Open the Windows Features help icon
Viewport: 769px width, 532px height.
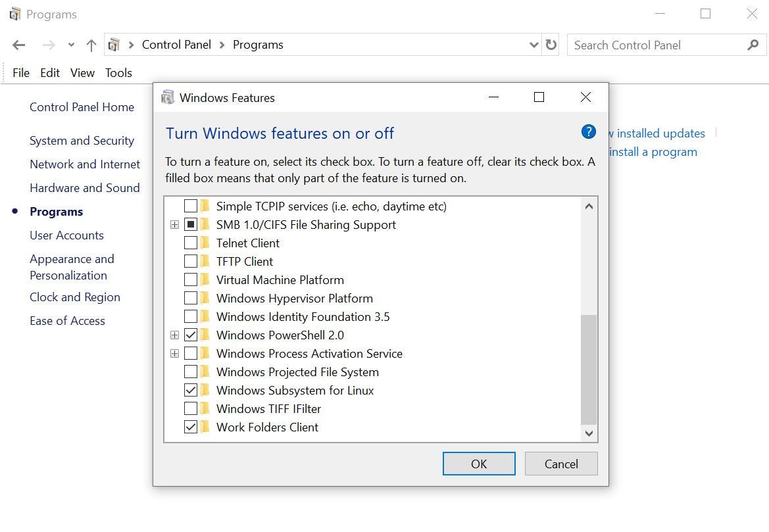pos(587,132)
